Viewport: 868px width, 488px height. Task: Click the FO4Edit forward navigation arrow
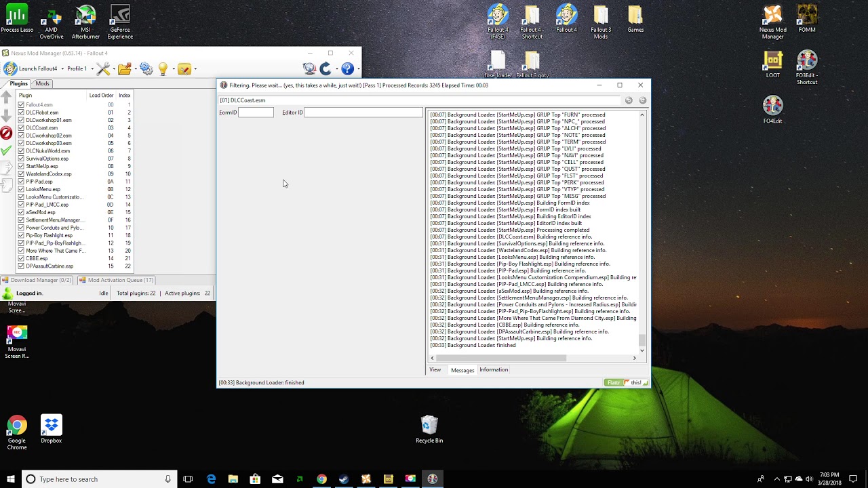click(642, 100)
